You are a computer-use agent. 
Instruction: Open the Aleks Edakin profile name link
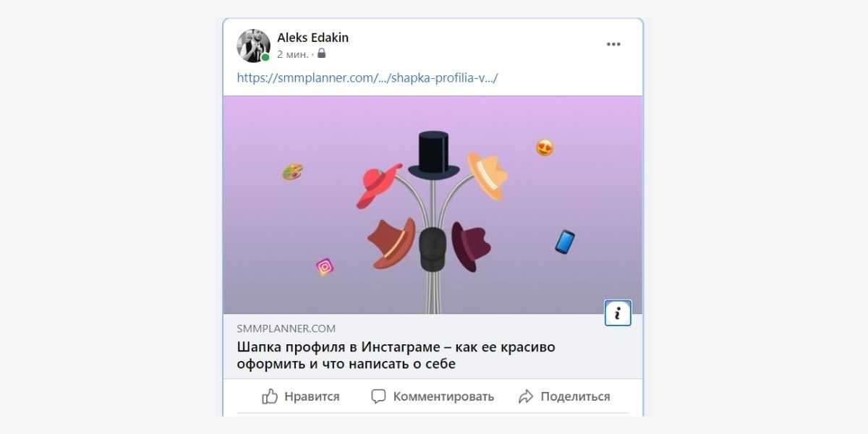tap(312, 38)
